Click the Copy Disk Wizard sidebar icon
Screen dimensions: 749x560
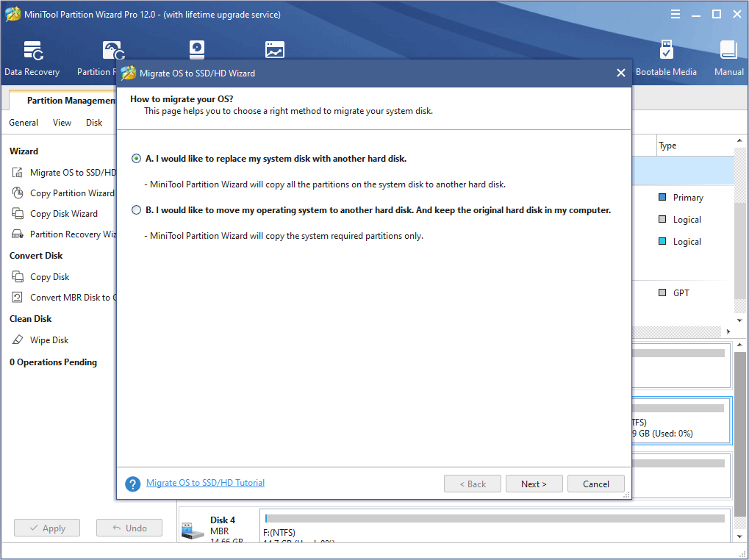[x=17, y=213]
